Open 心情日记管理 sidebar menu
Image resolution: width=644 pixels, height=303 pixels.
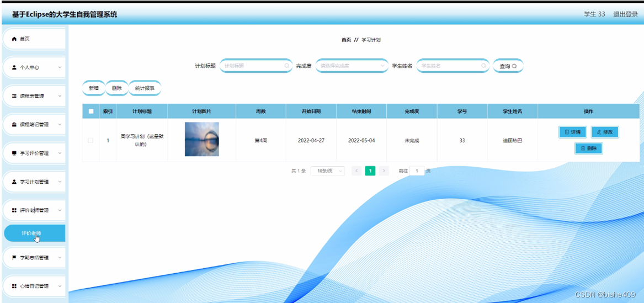[x=34, y=286]
